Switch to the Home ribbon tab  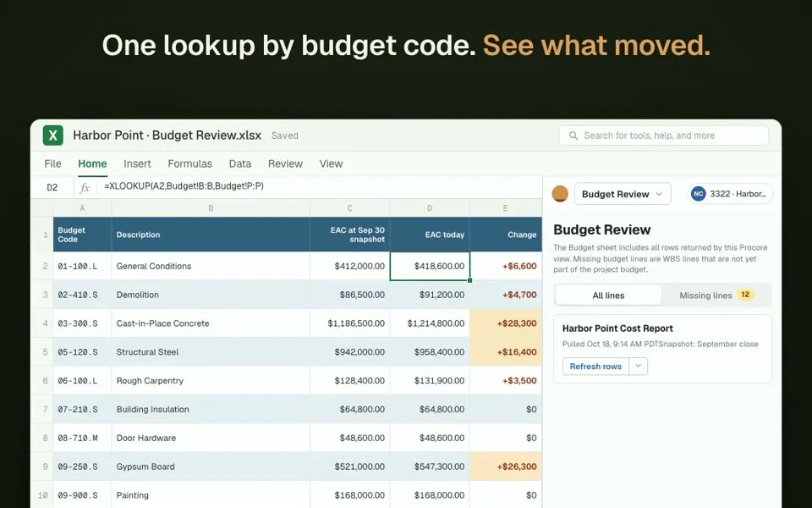(92, 163)
